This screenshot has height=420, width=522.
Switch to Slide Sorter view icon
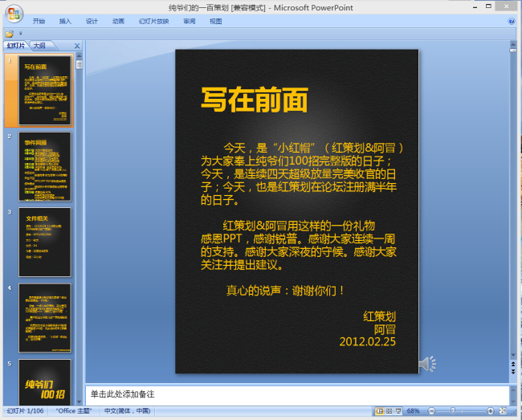(389, 411)
